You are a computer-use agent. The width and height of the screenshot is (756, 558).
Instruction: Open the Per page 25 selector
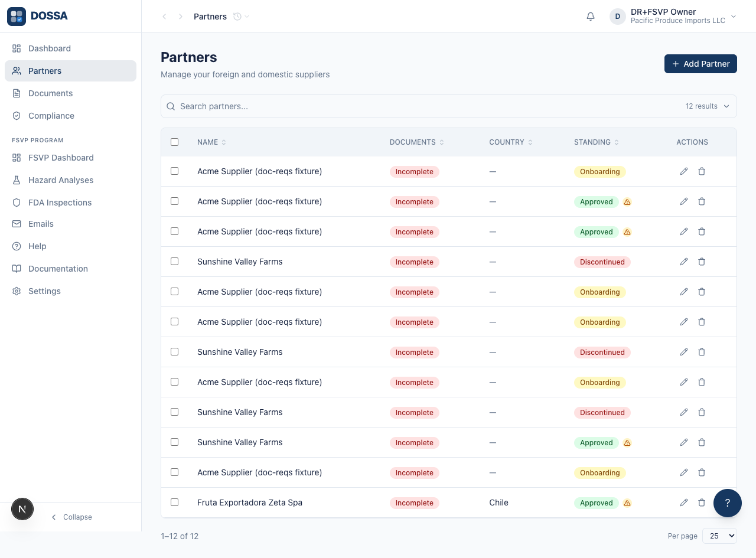click(719, 536)
